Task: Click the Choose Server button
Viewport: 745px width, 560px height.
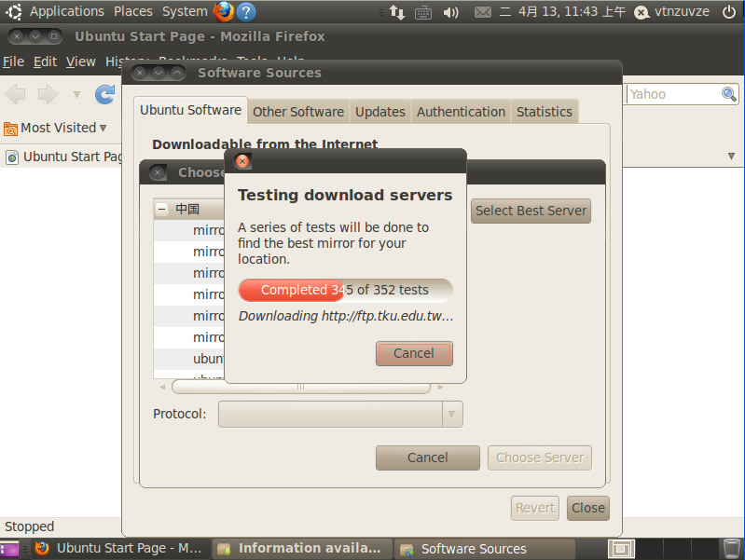Action: coord(540,458)
